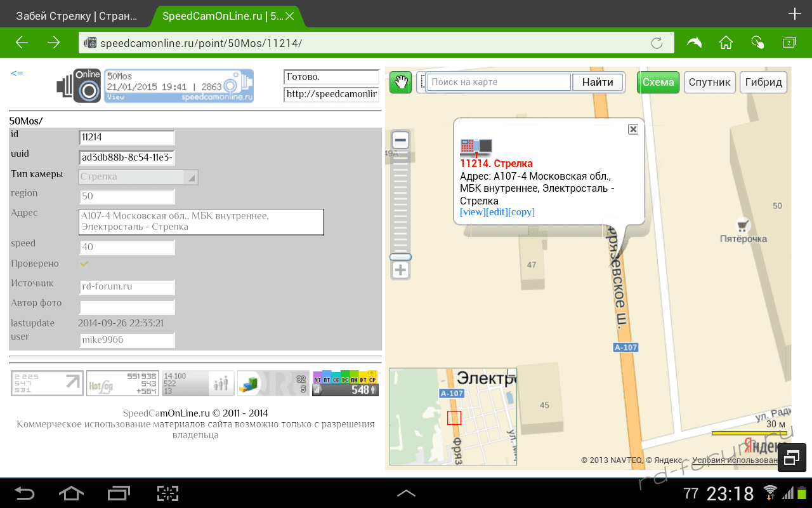This screenshot has height=508, width=812.
Task: Click the Поиск на карте search box
Action: pyautogui.click(x=499, y=82)
